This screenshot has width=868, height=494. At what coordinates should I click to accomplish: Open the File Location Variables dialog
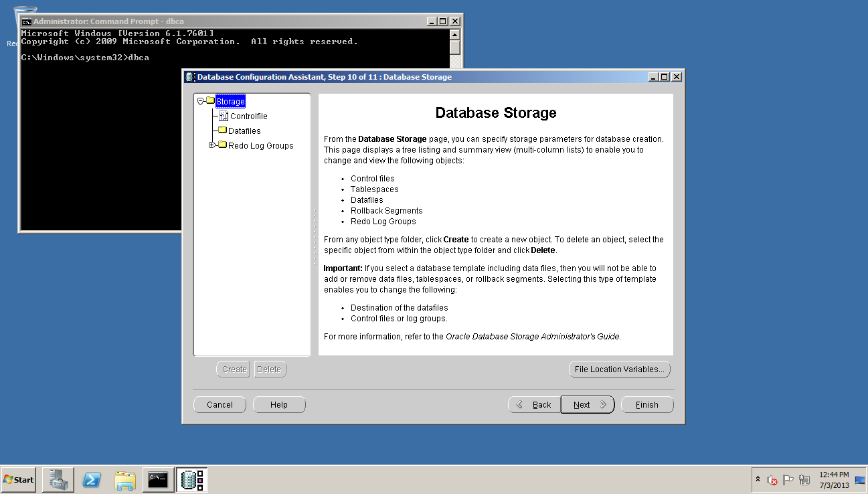619,369
